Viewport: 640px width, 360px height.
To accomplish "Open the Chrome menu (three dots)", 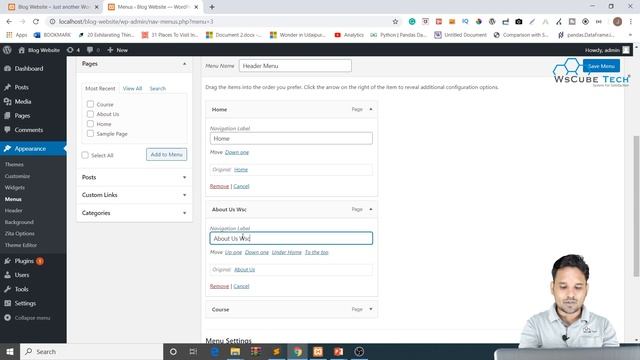I will point(631,21).
